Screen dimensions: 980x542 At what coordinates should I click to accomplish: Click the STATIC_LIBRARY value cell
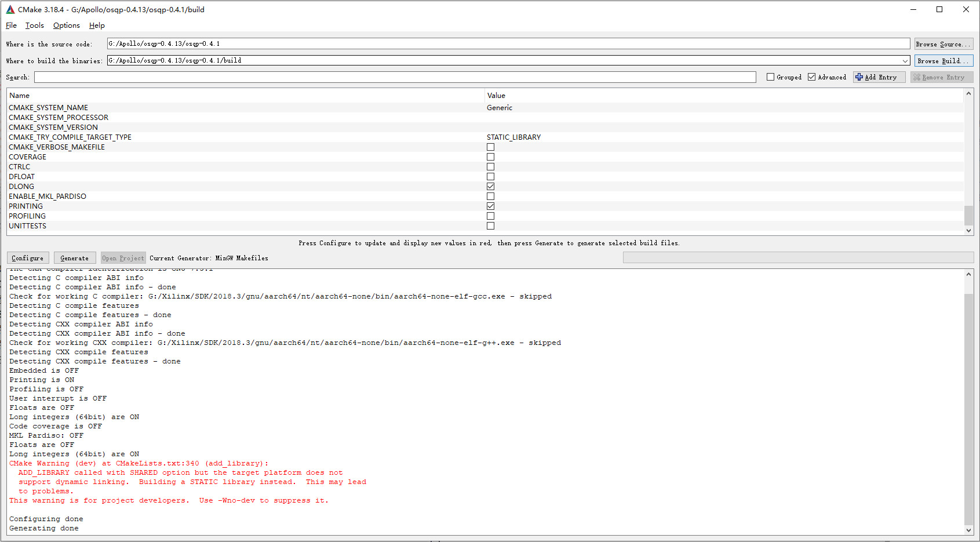tap(514, 137)
